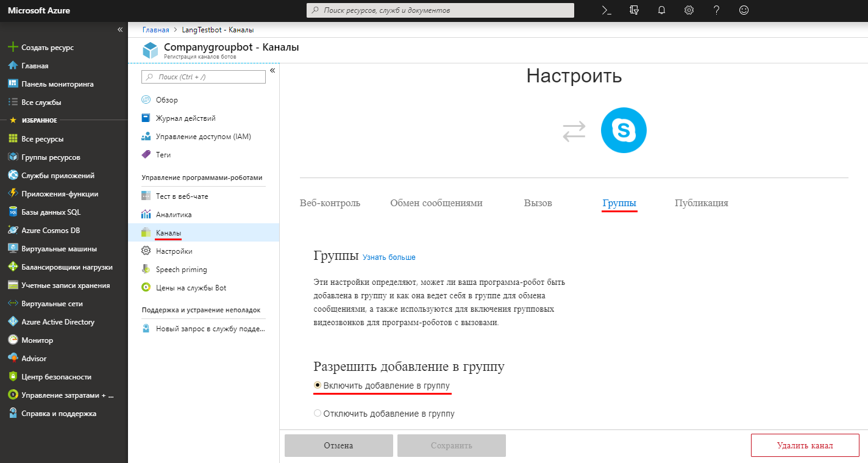Open Speech priming menu item
Image resolution: width=868 pixels, height=463 pixels.
(x=204, y=270)
